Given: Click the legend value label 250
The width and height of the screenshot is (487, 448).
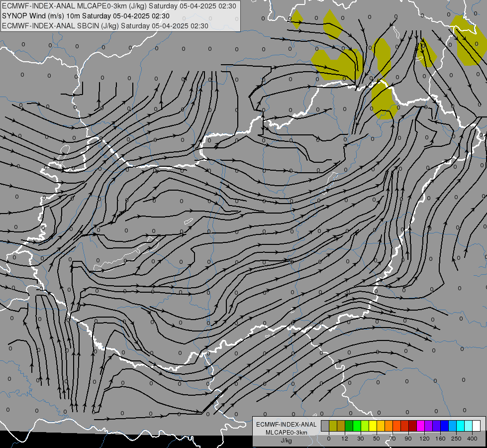Looking at the screenshot, I should click(456, 439).
